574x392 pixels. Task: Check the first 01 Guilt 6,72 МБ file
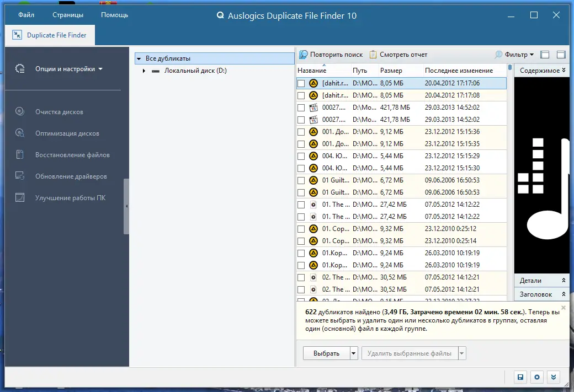point(301,180)
